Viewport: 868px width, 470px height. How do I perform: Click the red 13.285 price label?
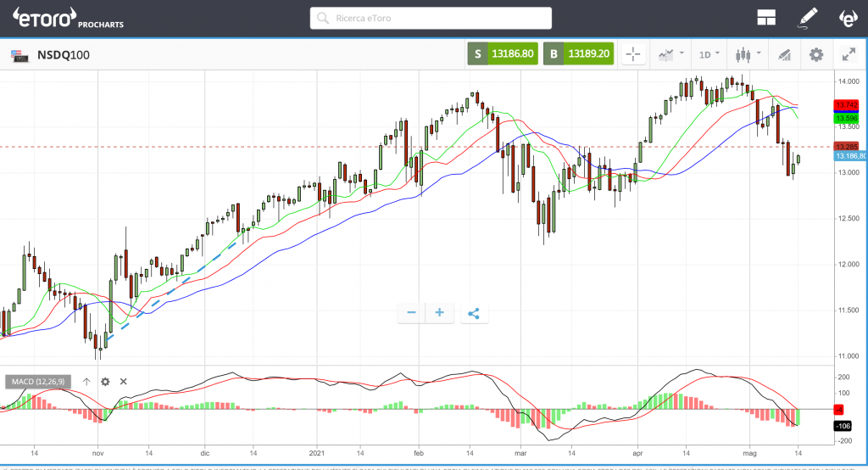847,146
